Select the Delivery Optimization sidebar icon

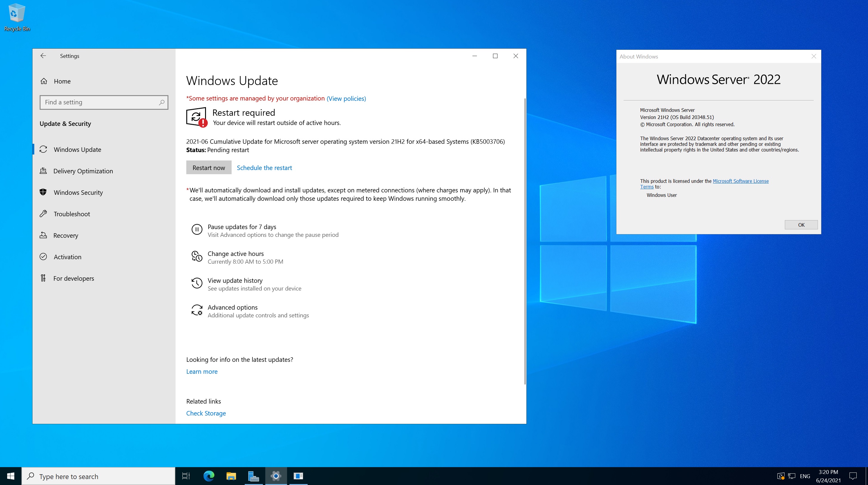[43, 171]
